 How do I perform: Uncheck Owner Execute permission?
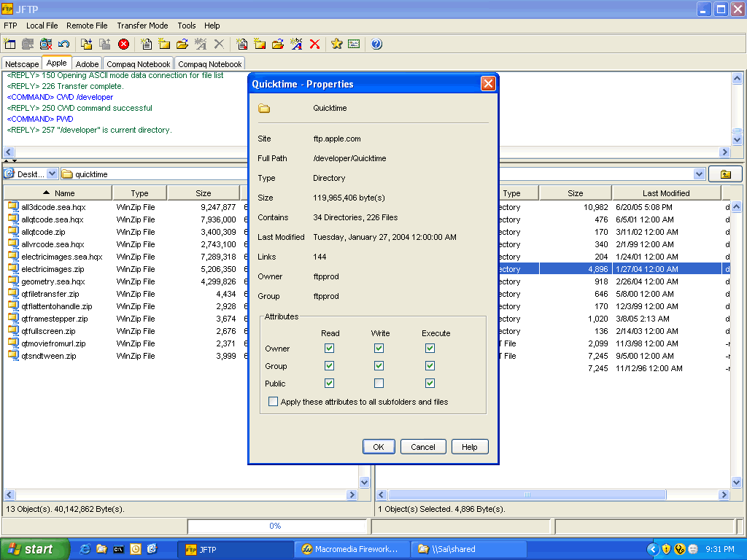click(430, 348)
